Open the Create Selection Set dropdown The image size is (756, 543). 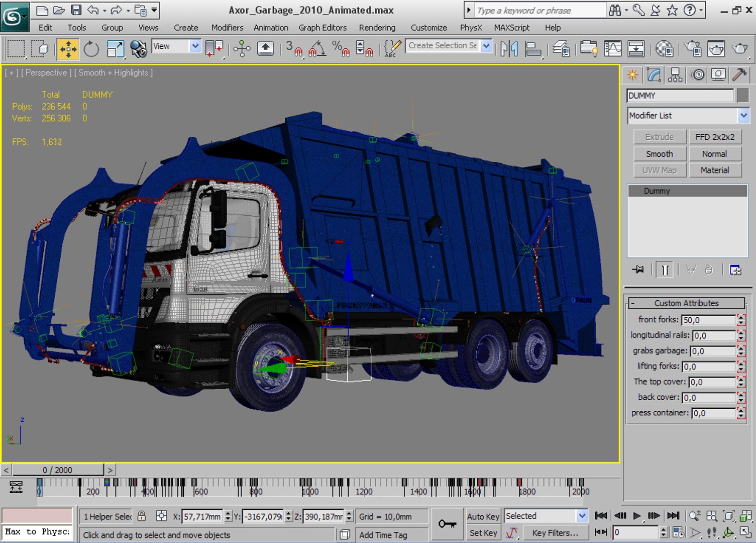(486, 46)
